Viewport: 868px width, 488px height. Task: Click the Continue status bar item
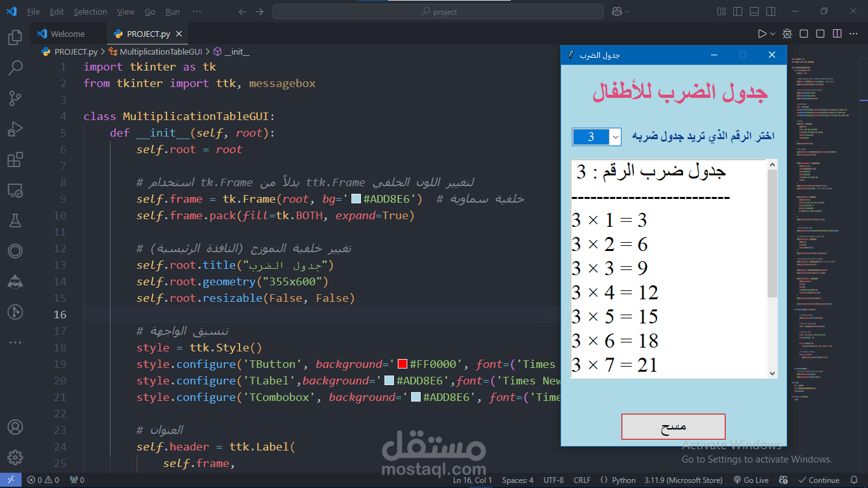point(819,480)
